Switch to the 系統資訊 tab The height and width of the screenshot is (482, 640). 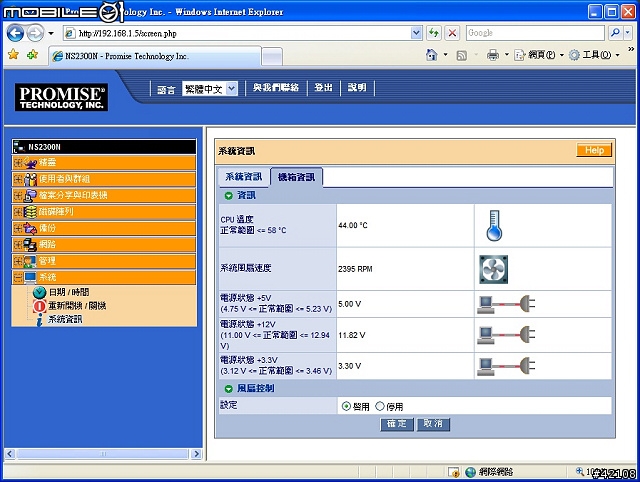tap(244, 177)
